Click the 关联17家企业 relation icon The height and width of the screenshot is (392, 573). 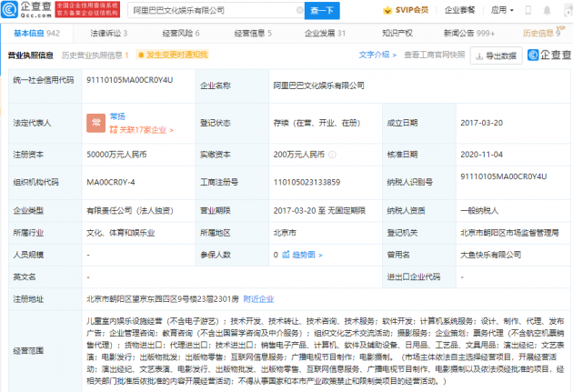114,130
